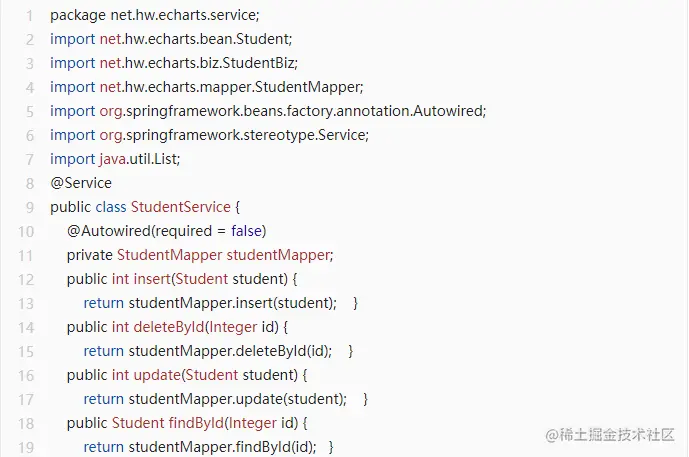Click the java.util.List import line

click(115, 158)
